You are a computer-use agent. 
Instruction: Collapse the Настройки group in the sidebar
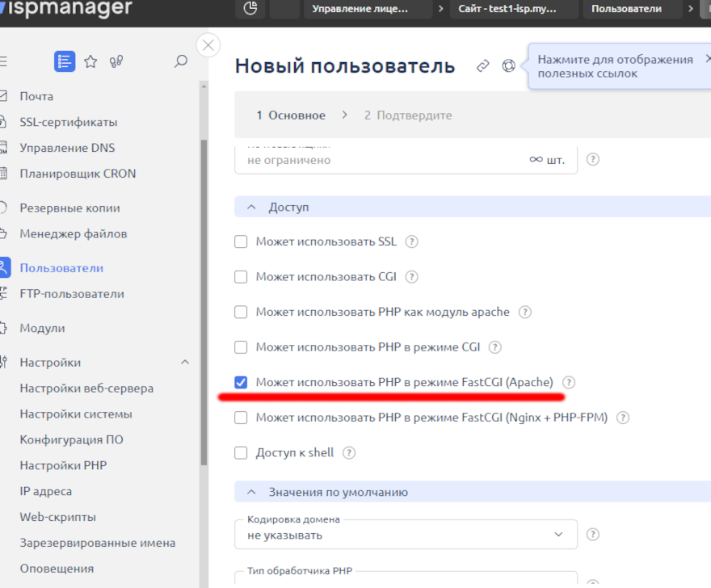pyautogui.click(x=184, y=362)
